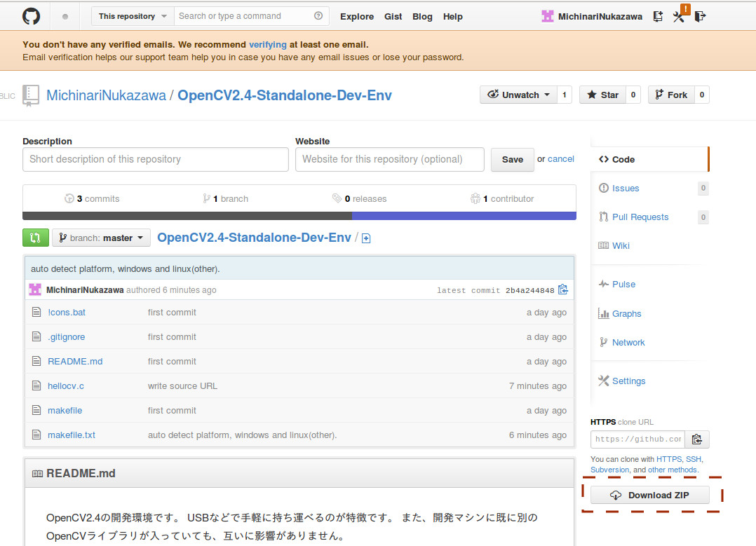Click MichinariNukazawa avatar in top header
Viewport: 756px width, 546px height.
coord(548,16)
